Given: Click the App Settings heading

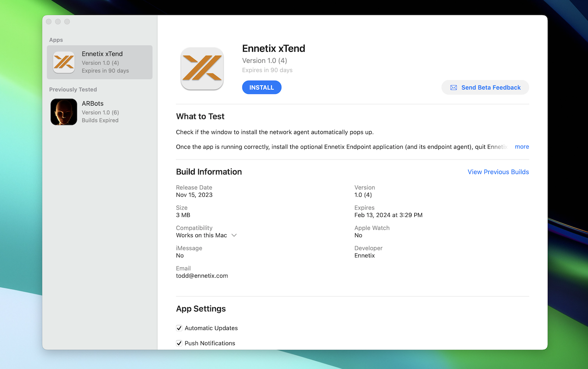Looking at the screenshot, I should point(201,309).
